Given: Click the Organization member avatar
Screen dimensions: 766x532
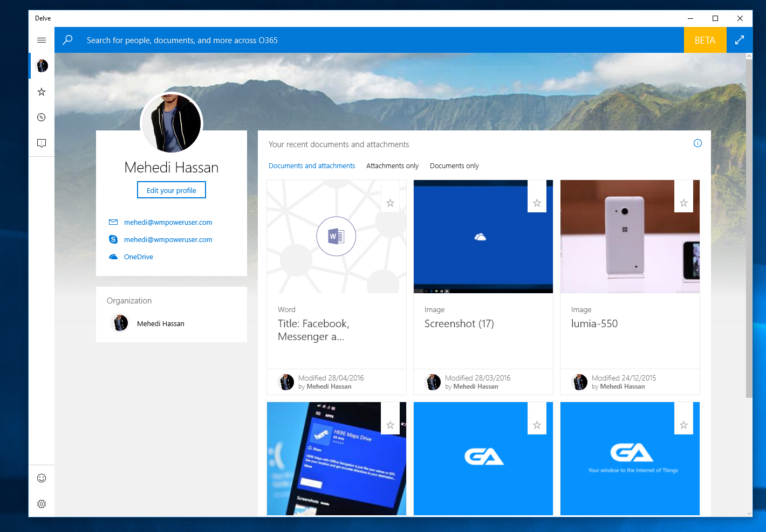Looking at the screenshot, I should pos(120,323).
